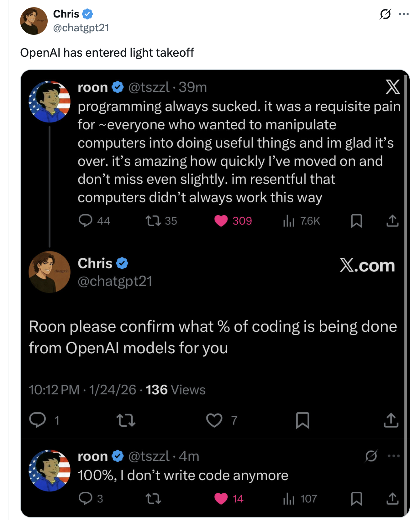Like roon's programming tweet with 309 likes

point(221,221)
